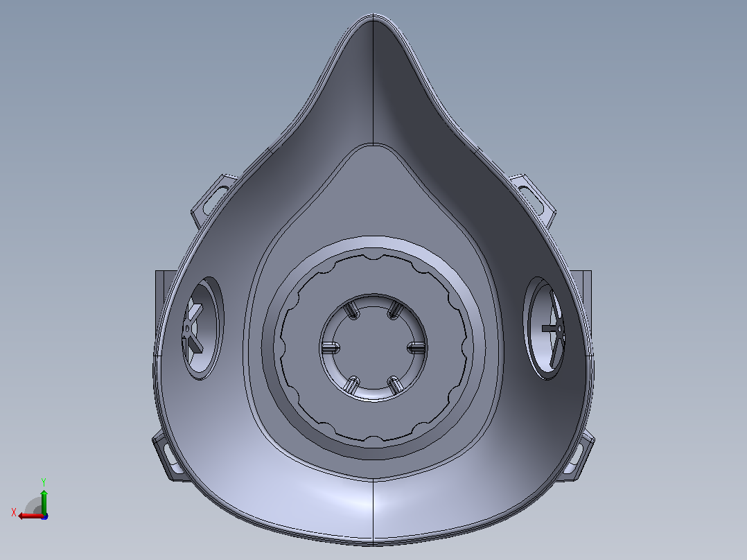
Task: Select the right side filter port opening
Action: click(x=545, y=328)
